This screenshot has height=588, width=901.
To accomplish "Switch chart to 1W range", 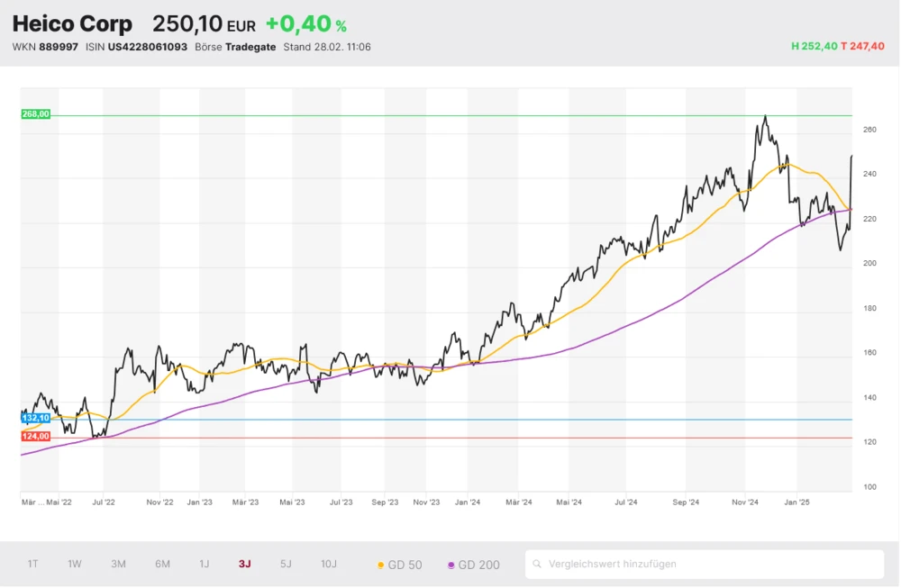I will [x=75, y=565].
